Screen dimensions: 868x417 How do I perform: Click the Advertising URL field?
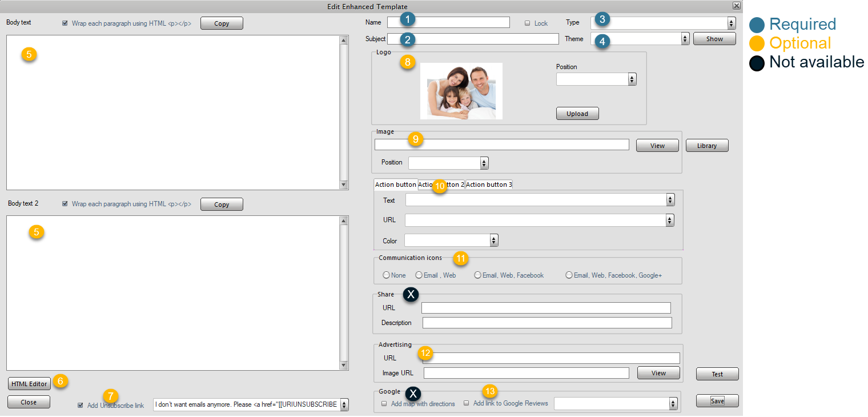click(551, 358)
